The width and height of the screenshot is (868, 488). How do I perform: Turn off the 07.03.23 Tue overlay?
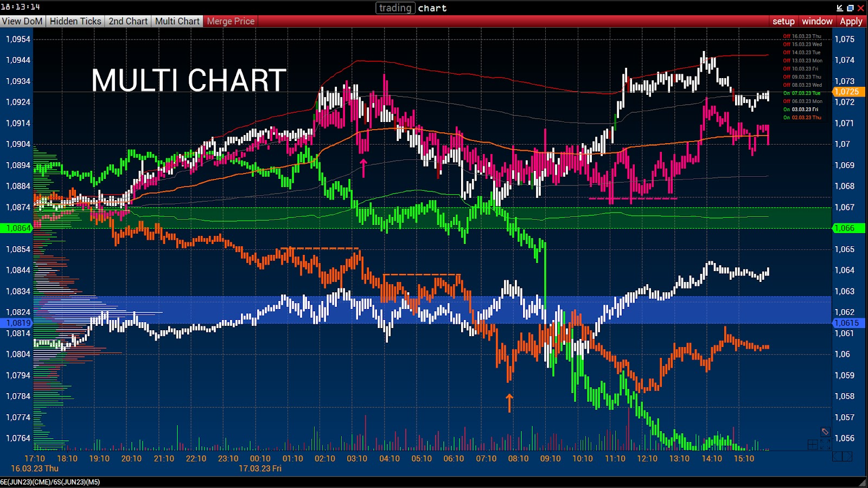coord(802,93)
